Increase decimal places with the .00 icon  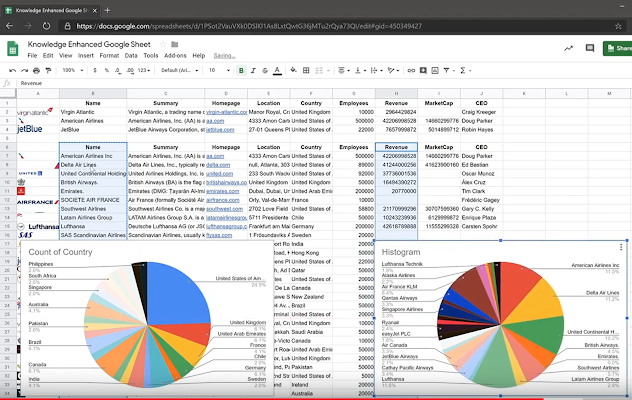(130, 70)
